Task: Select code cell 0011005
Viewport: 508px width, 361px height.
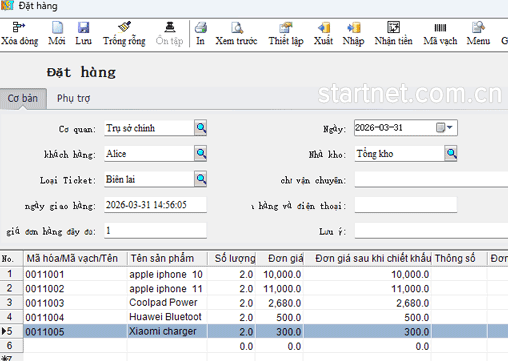Action: click(x=75, y=332)
